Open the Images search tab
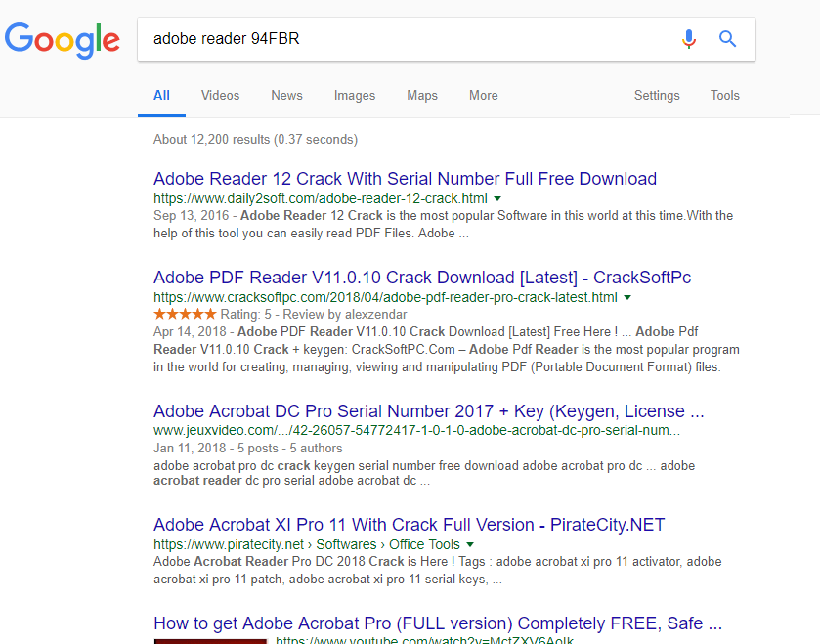 pos(354,96)
